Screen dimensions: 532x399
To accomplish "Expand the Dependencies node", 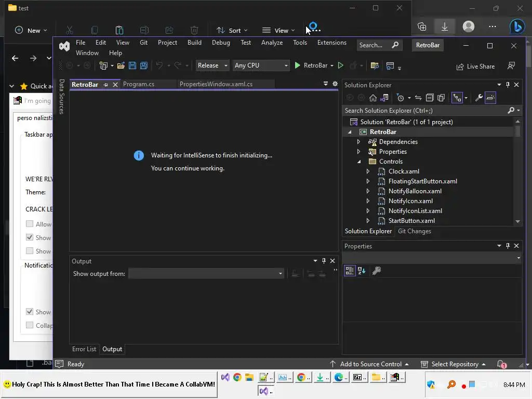I will [358, 142].
